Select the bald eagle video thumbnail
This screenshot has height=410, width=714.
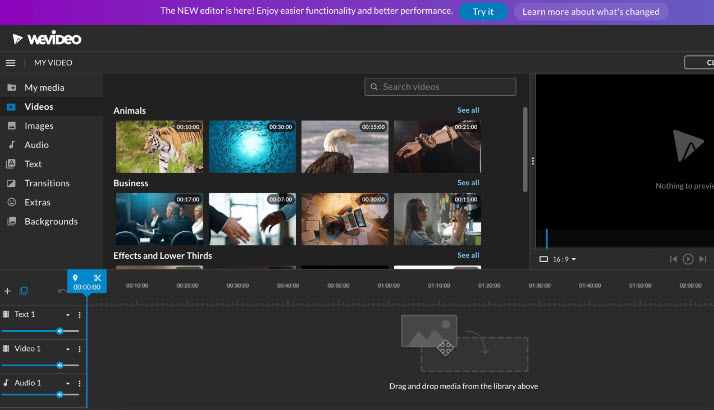click(345, 147)
